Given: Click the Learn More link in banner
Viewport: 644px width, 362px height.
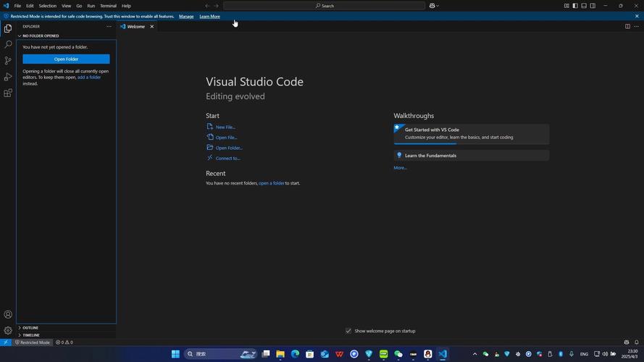Looking at the screenshot, I should click(210, 17).
